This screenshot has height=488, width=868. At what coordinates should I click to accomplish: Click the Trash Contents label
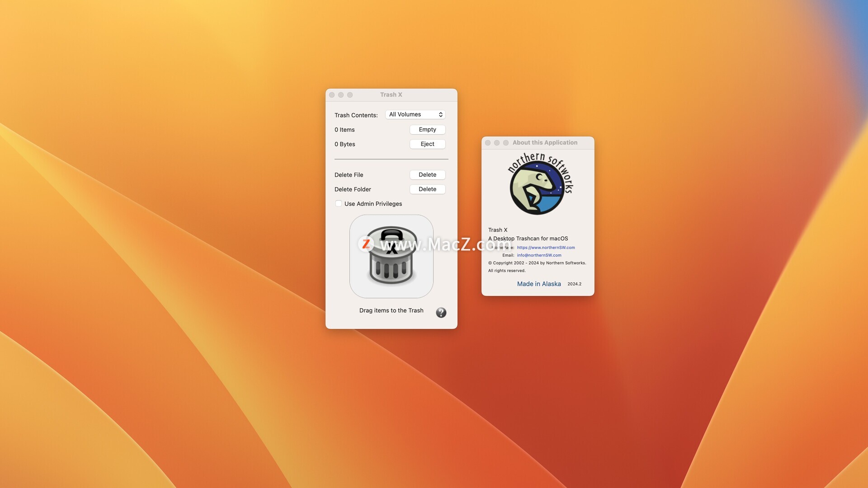pos(356,115)
